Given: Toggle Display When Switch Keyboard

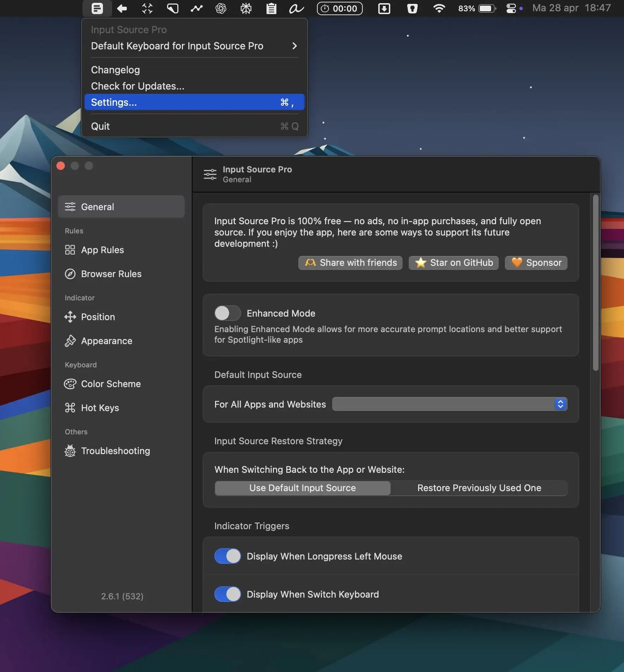Looking at the screenshot, I should (x=227, y=594).
